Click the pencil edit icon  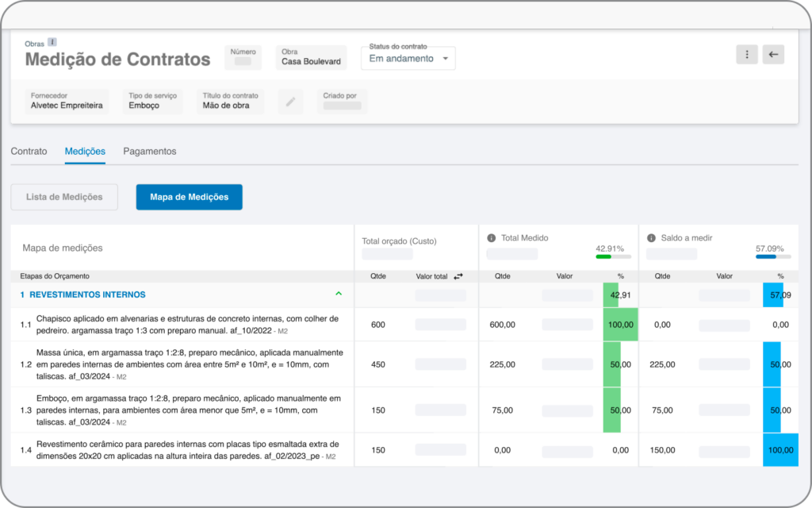290,102
